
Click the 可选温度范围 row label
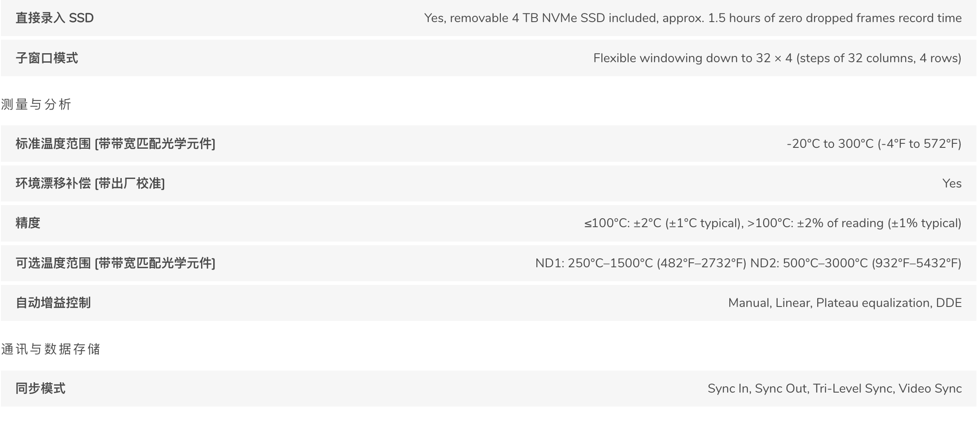click(115, 263)
